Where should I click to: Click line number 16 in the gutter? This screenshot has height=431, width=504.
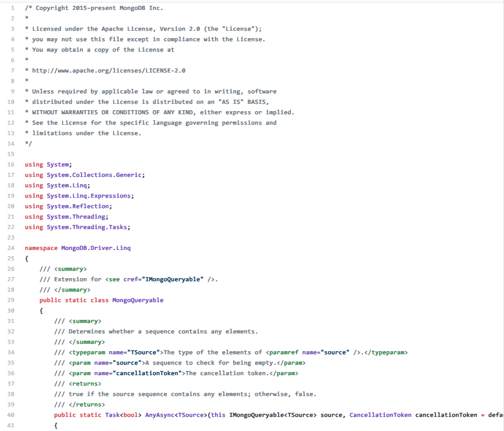[x=11, y=164]
